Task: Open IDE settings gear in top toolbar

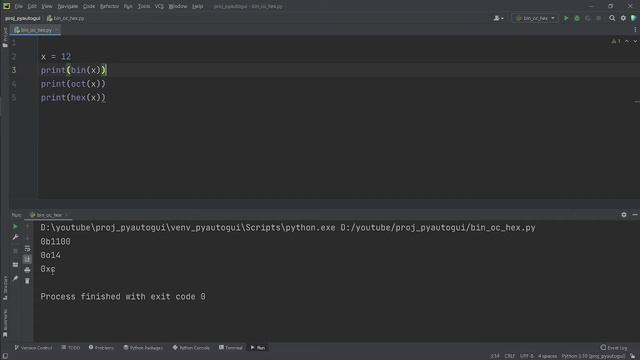Action: tap(623, 18)
